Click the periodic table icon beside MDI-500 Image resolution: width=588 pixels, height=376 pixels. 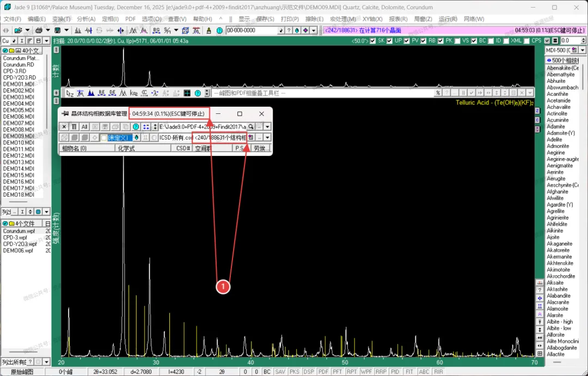(x=574, y=50)
